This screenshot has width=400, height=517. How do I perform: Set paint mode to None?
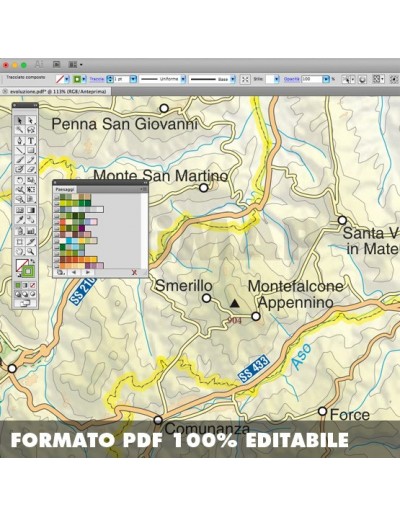tap(32, 285)
